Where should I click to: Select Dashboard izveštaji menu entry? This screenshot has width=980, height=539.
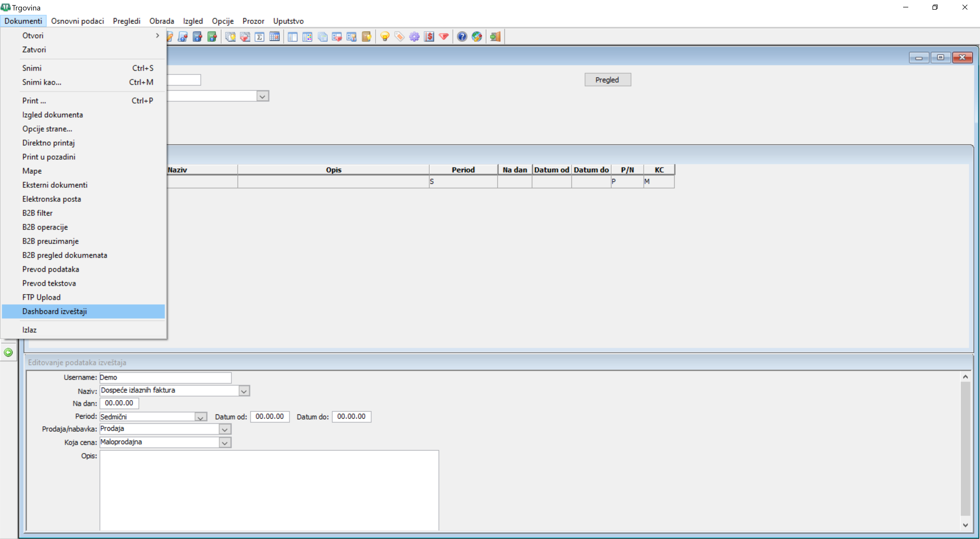tap(54, 311)
